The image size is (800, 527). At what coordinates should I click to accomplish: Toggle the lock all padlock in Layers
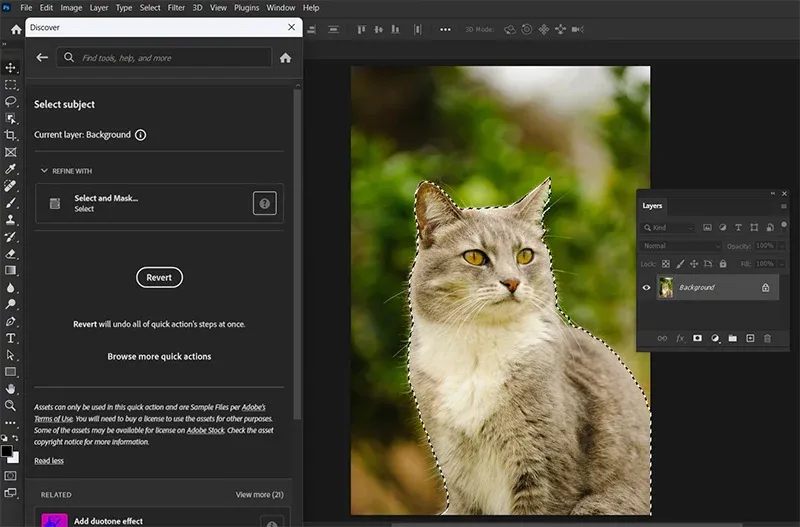tap(723, 264)
